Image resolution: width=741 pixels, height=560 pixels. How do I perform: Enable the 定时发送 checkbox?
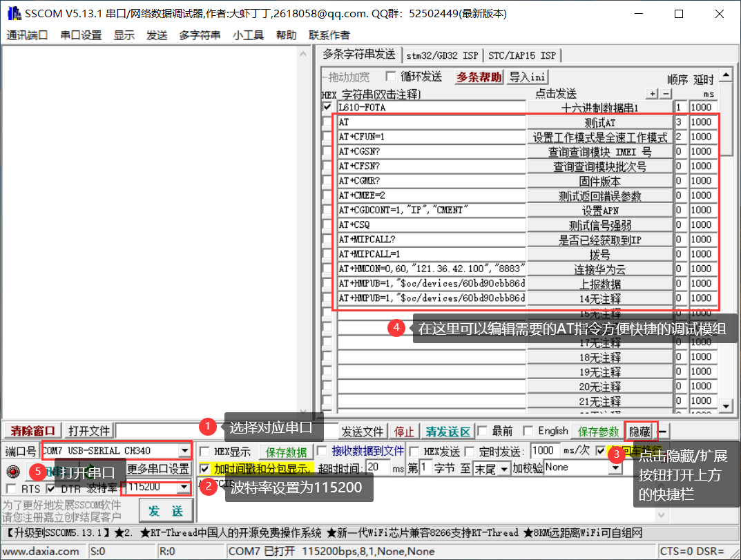point(470,452)
